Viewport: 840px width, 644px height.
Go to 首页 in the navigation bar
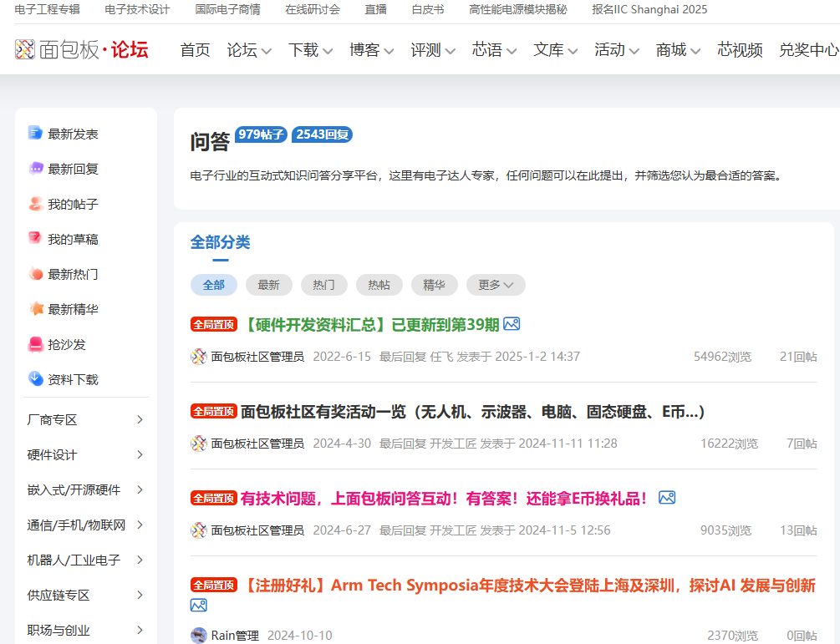(196, 50)
